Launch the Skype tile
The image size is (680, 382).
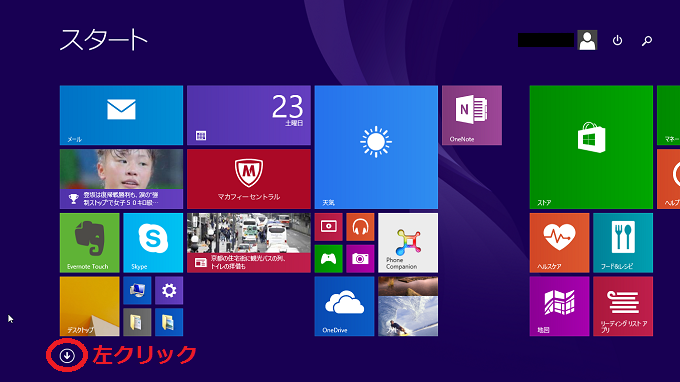coord(153,243)
